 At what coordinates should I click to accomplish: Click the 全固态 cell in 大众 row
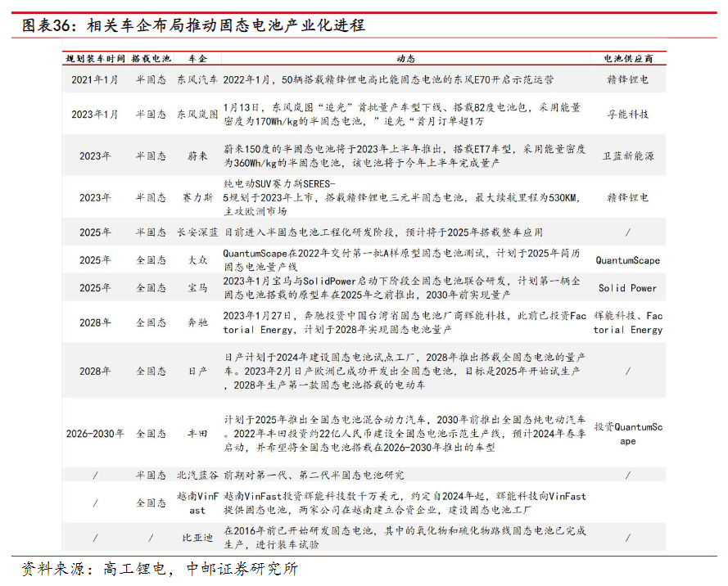click(x=151, y=260)
